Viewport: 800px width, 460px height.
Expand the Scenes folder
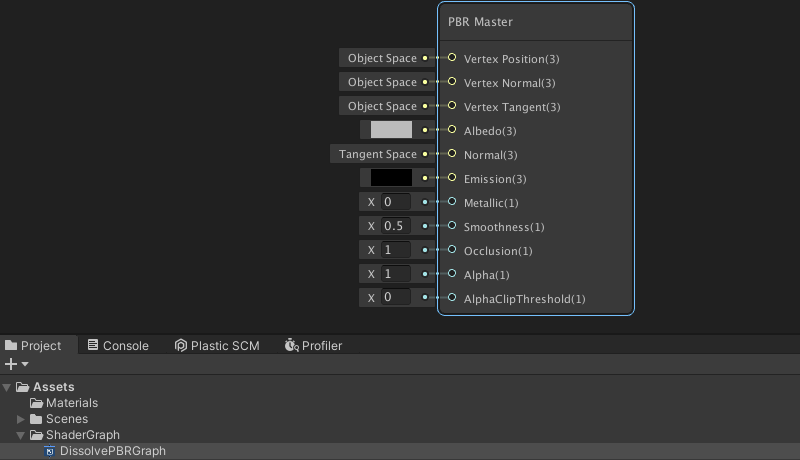tap(20, 419)
